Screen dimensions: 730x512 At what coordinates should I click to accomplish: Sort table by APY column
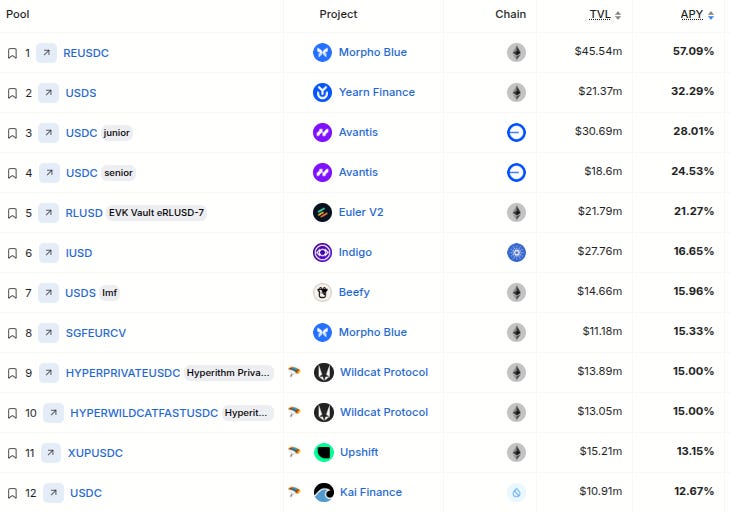(697, 15)
